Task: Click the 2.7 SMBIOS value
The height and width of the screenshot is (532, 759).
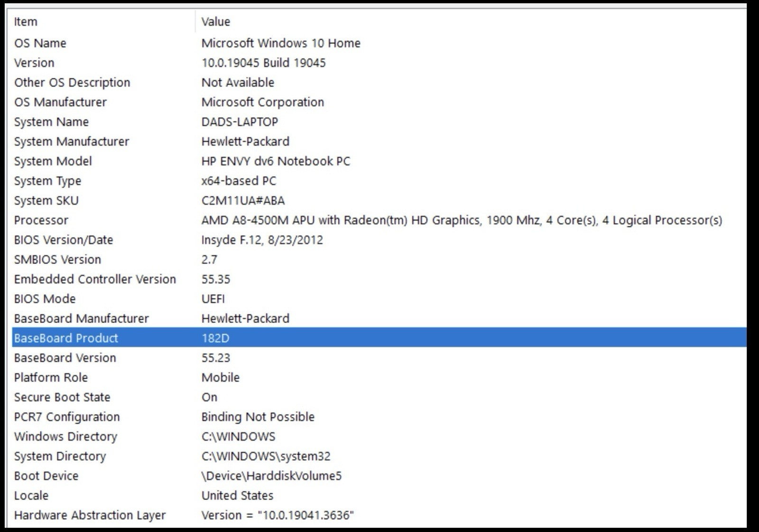Action: click(210, 259)
